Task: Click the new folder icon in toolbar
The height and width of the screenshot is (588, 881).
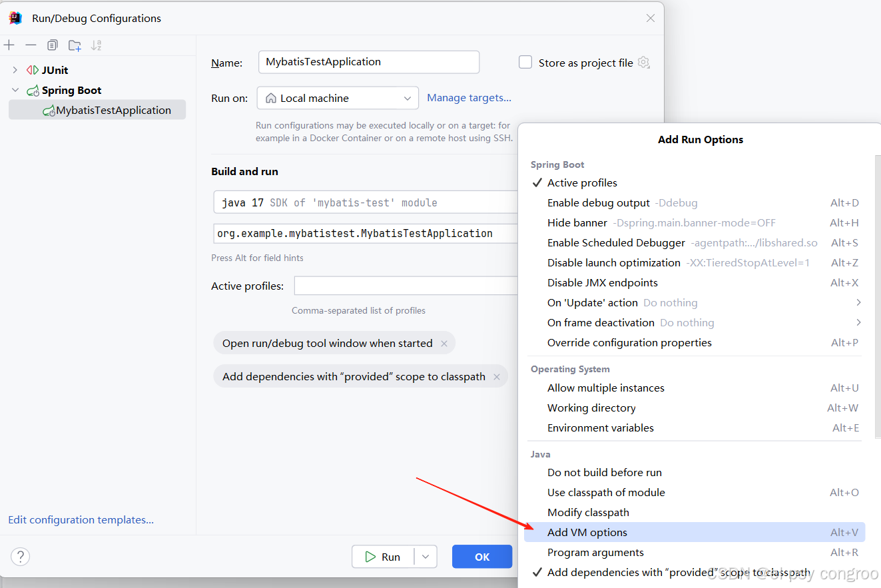Action: pos(75,45)
